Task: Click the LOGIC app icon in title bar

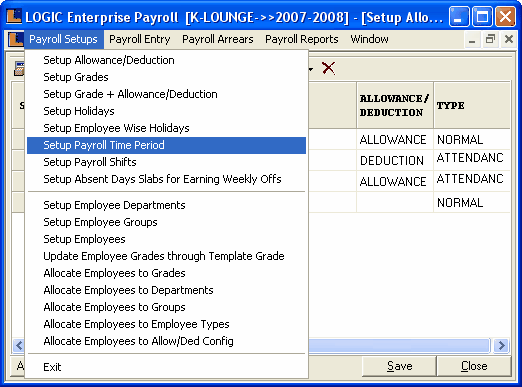Action: click(14, 16)
